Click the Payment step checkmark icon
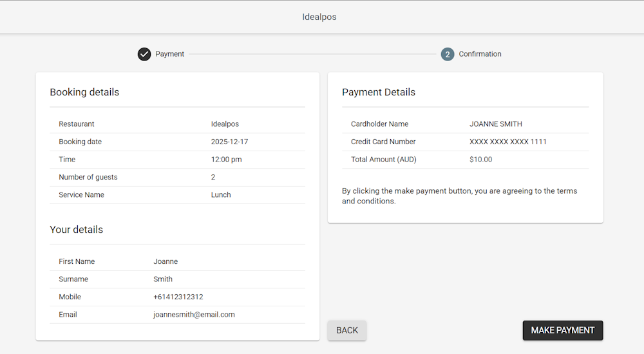This screenshot has height=354, width=644. coord(144,54)
